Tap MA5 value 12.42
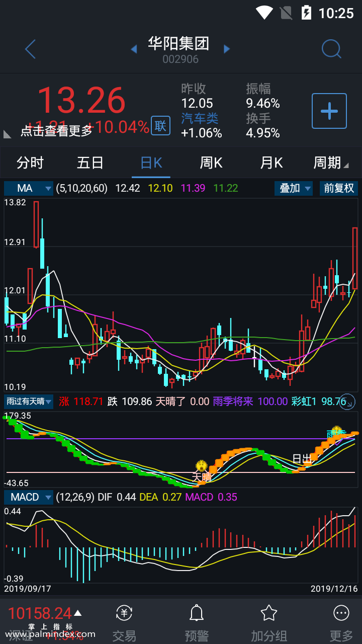Image resolution: width=362 pixels, height=644 pixels. (x=128, y=188)
